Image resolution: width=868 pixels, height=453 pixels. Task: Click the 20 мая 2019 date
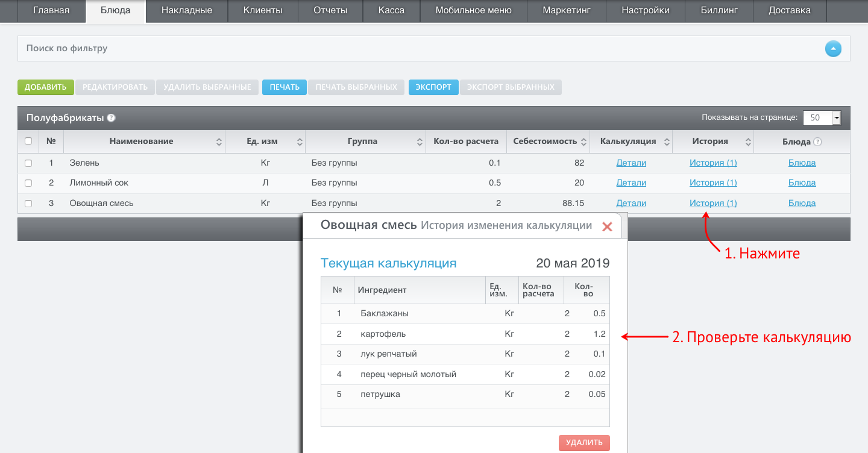coord(573,263)
